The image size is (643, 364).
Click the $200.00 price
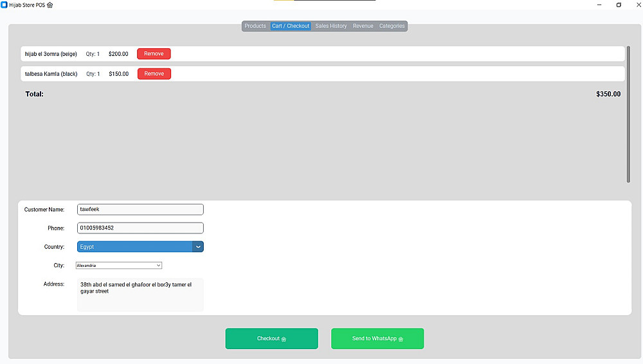(118, 54)
